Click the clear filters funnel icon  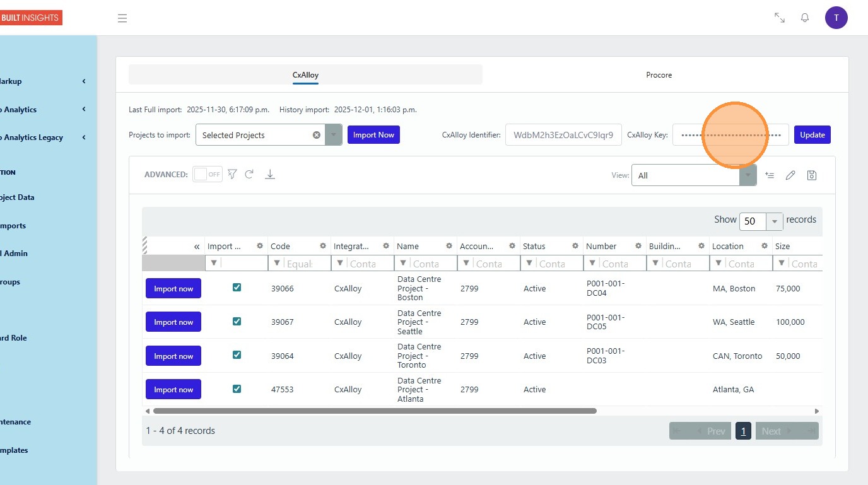[232, 174]
